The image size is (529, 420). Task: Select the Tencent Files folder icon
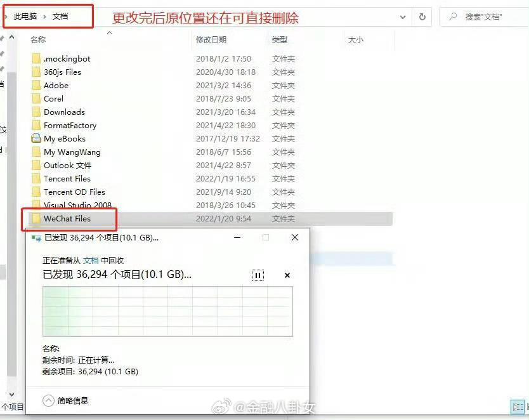pyautogui.click(x=36, y=178)
